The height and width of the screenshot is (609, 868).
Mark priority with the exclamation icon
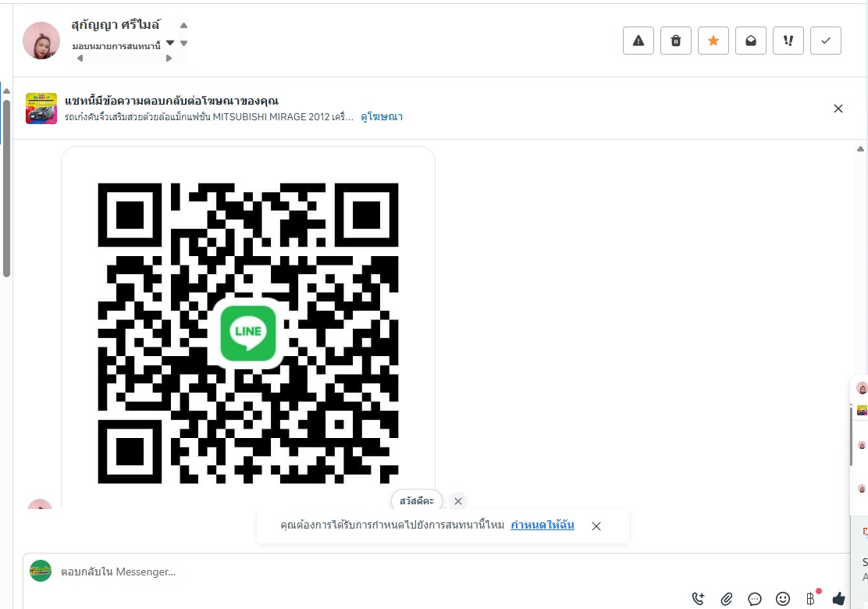(x=788, y=41)
